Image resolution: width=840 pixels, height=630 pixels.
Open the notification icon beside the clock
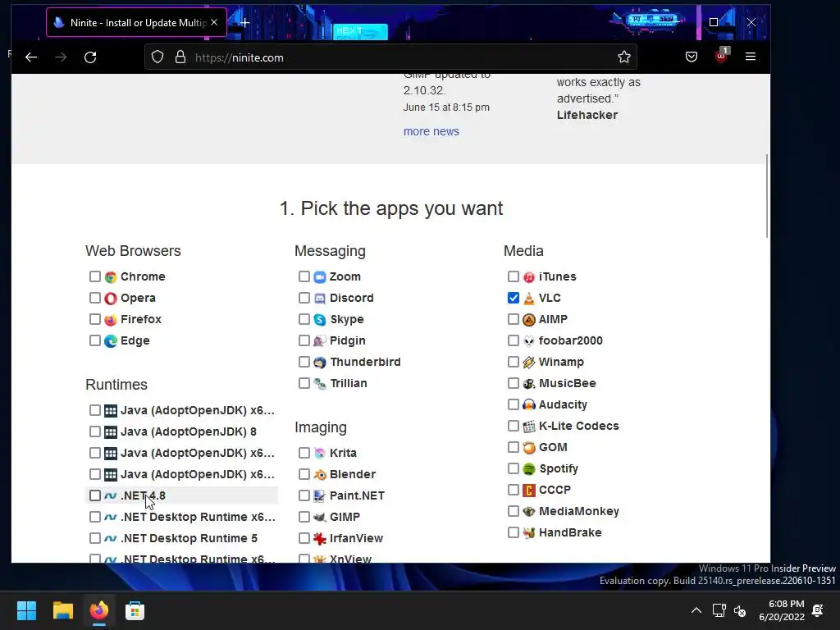(818, 610)
